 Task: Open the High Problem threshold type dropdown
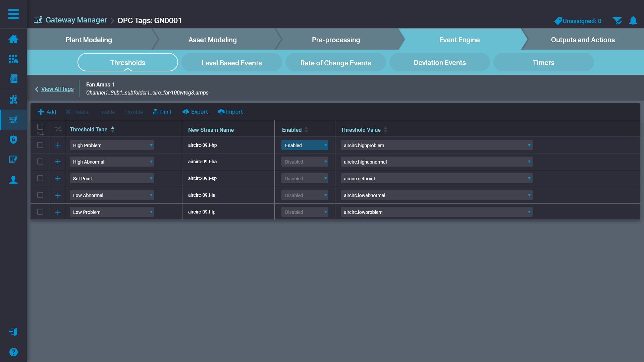coord(112,145)
